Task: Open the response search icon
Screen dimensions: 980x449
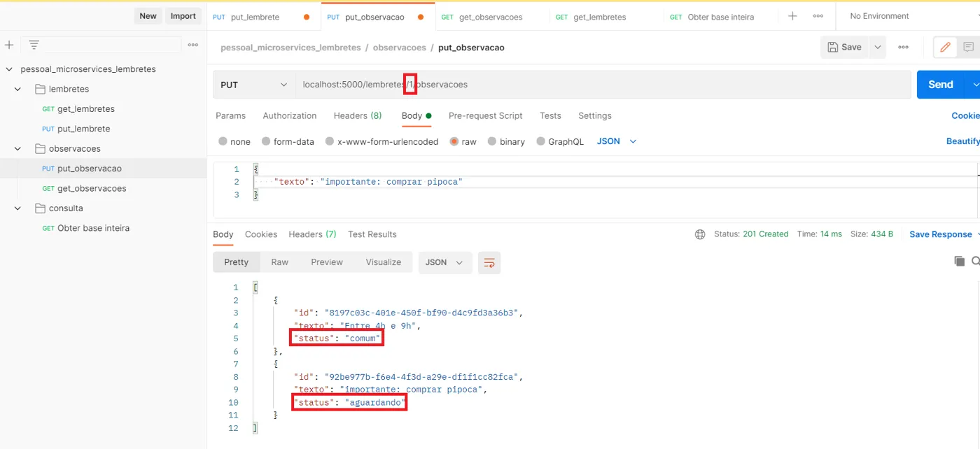Action: (976, 261)
